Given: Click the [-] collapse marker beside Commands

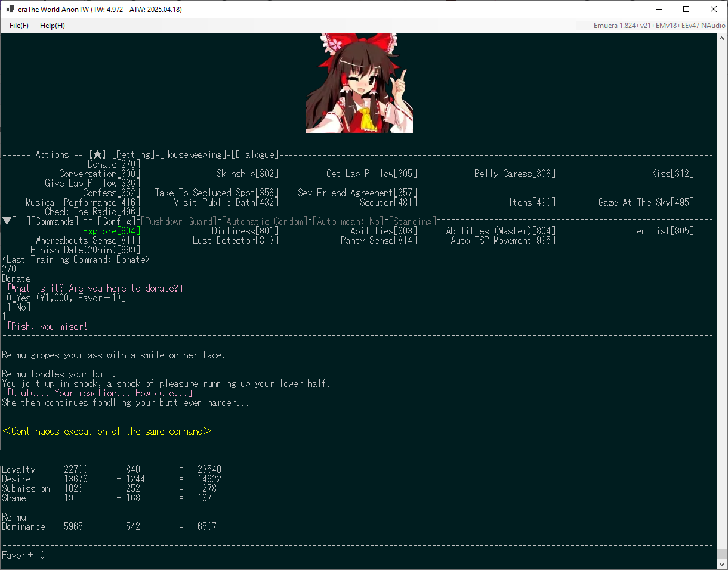Looking at the screenshot, I should click(x=20, y=222).
